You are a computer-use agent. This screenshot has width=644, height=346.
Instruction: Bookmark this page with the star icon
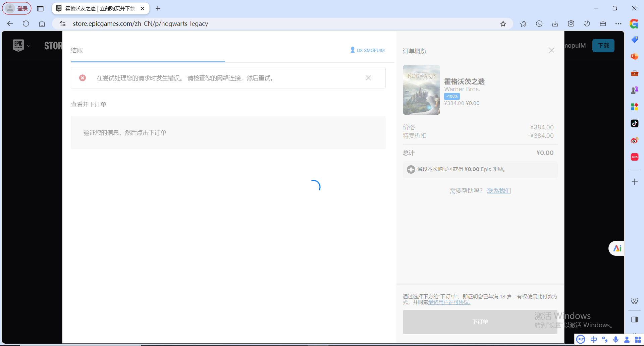pyautogui.click(x=503, y=24)
